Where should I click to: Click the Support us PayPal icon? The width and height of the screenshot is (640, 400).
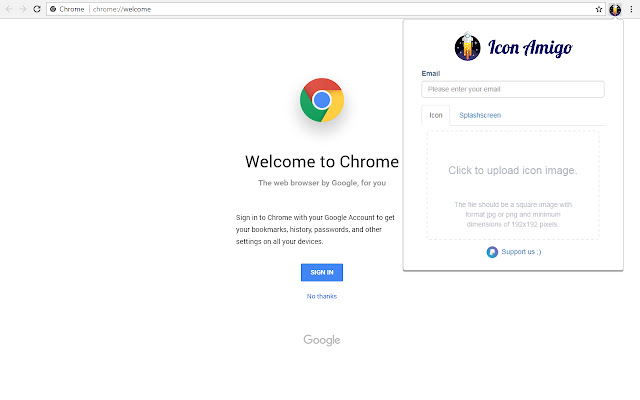[x=492, y=252]
